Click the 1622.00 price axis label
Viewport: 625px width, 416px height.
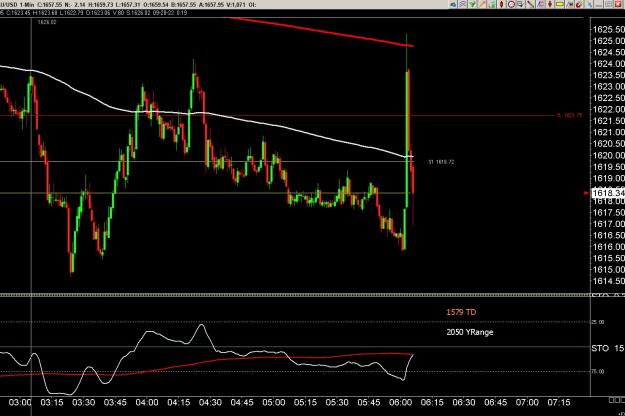pyautogui.click(x=609, y=110)
